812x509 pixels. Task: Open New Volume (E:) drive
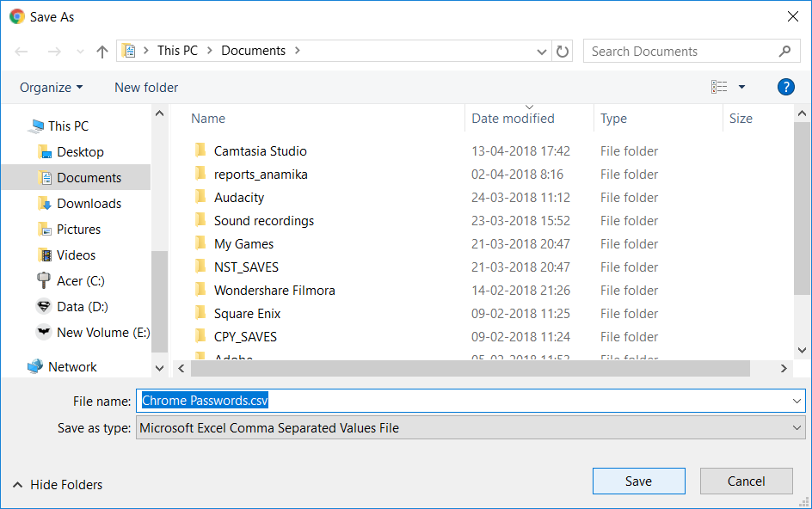tap(102, 333)
